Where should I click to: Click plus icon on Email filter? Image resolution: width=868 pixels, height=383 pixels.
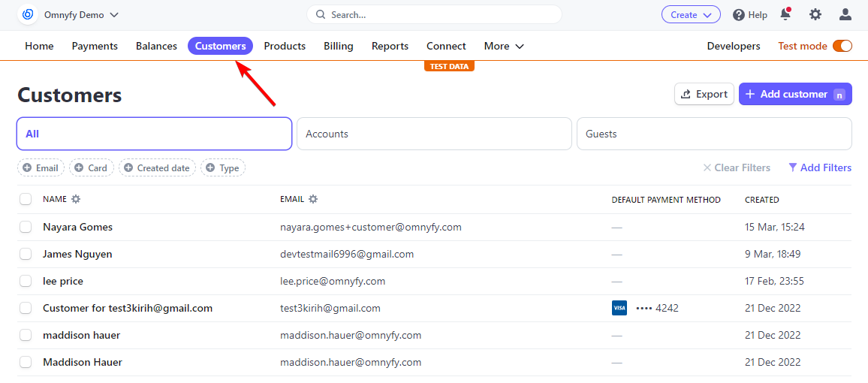[27, 167]
